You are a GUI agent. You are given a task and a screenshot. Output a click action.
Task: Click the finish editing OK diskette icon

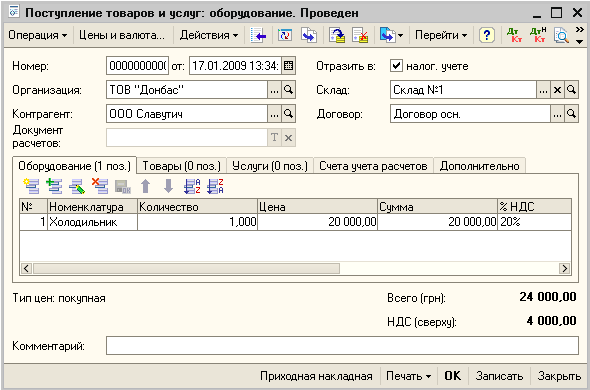click(x=123, y=186)
